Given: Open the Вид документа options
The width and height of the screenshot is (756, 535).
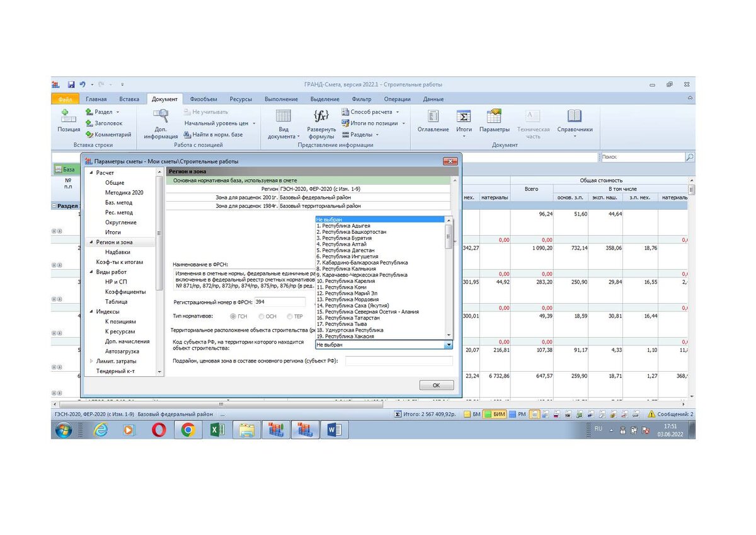Looking at the screenshot, I should tap(283, 124).
